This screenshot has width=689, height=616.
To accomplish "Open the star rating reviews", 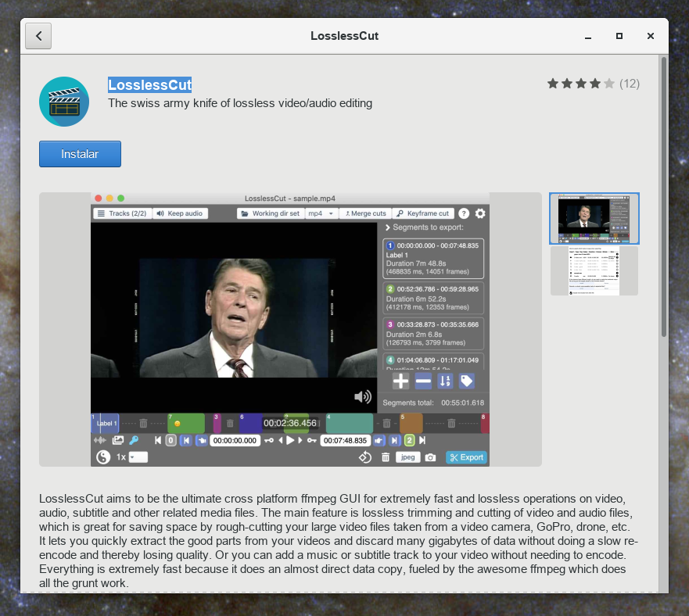I will point(580,84).
